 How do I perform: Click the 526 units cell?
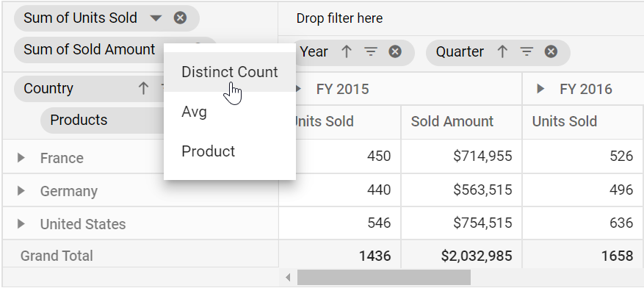tap(583, 156)
